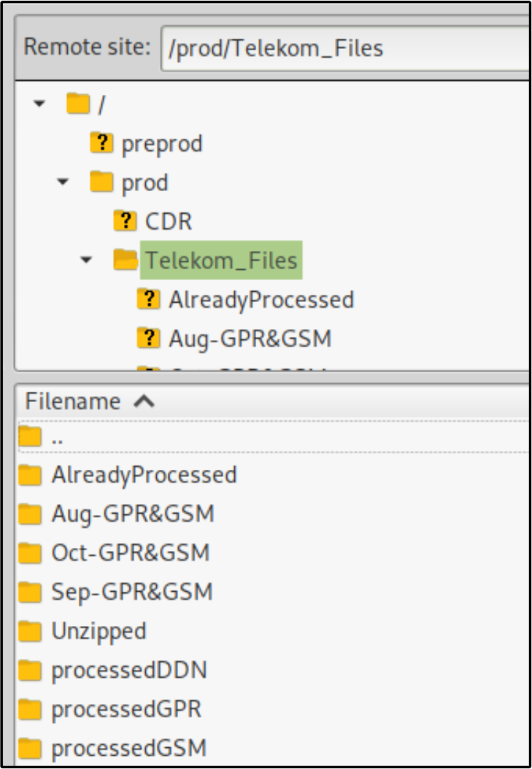Collapse the Telekom_Files tree node

[x=87, y=260]
